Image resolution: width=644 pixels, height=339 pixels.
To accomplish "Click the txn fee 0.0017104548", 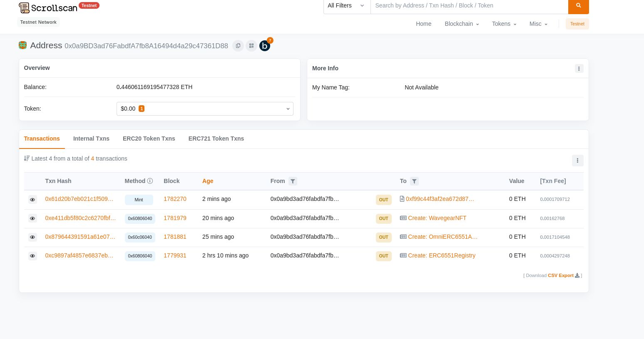I will (555, 237).
